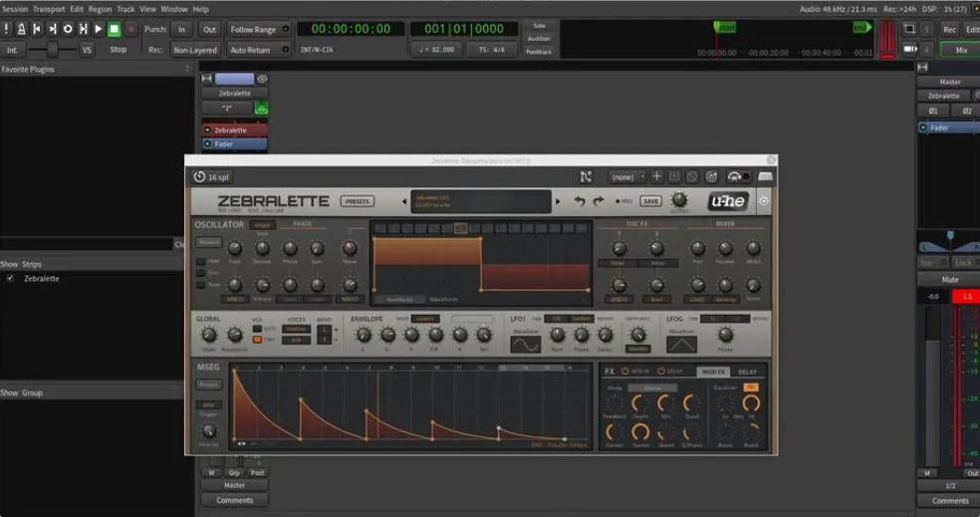Open LFOG triangle waveform selector
The height and width of the screenshot is (517, 980).
(x=681, y=345)
